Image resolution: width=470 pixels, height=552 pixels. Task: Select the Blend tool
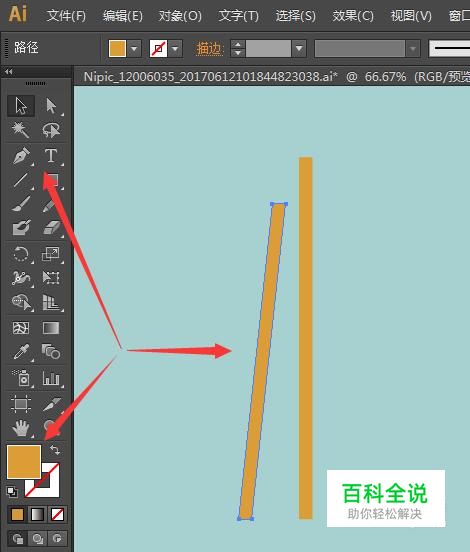tap(51, 352)
